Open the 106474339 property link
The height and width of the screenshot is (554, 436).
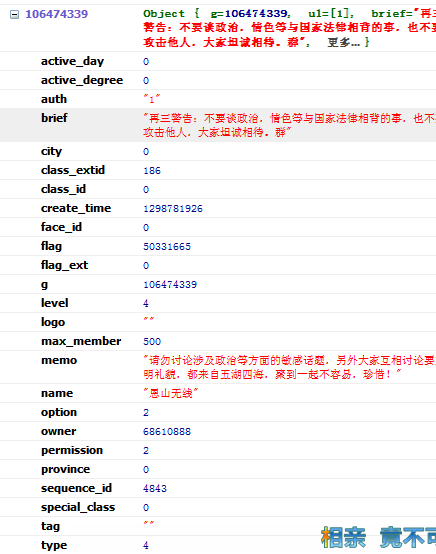57,14
